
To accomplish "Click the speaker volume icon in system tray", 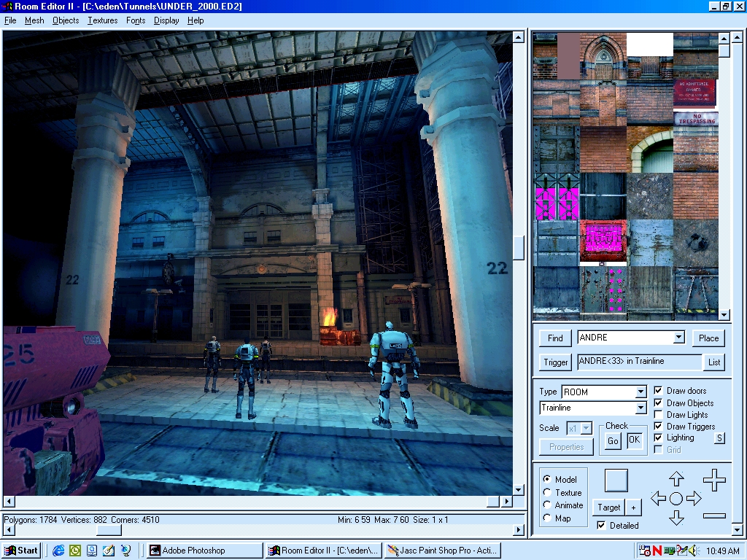I will [693, 551].
